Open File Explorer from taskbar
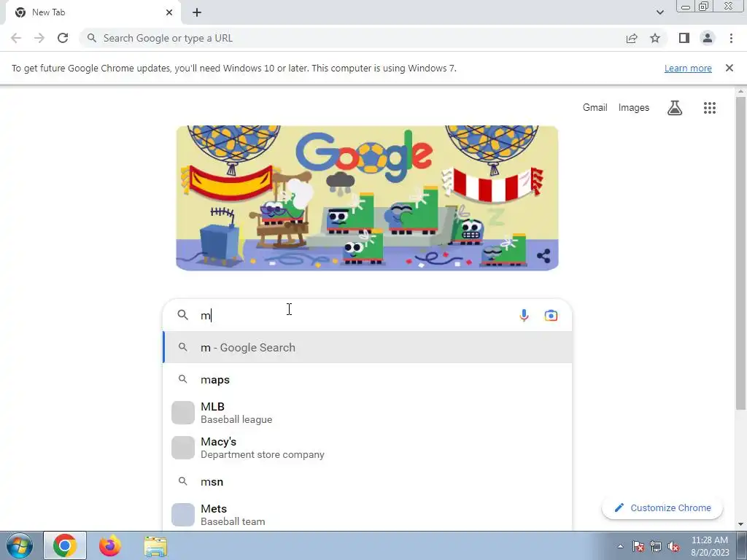The height and width of the screenshot is (560, 747). point(155,547)
